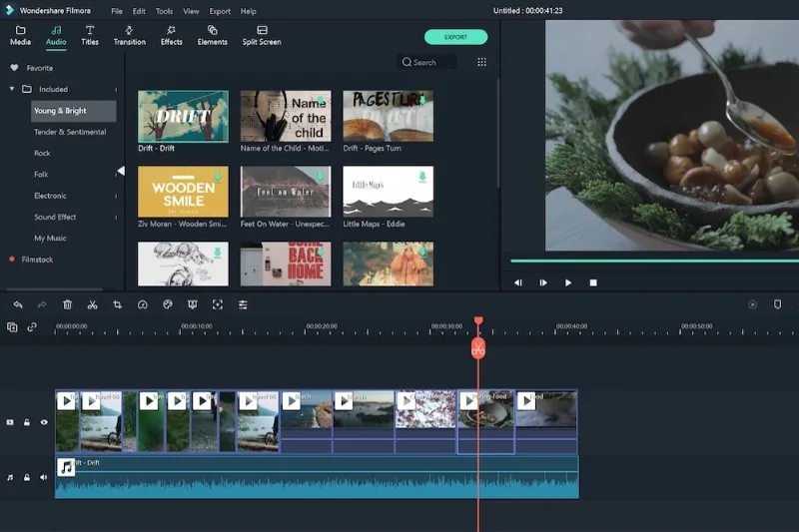Image resolution: width=799 pixels, height=532 pixels.
Task: Open the Color palette tool
Action: click(167, 304)
